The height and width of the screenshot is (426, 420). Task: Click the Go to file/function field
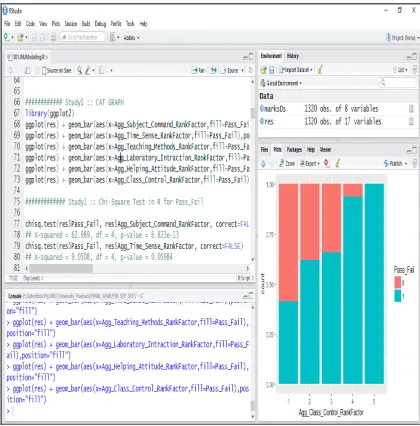82,37
